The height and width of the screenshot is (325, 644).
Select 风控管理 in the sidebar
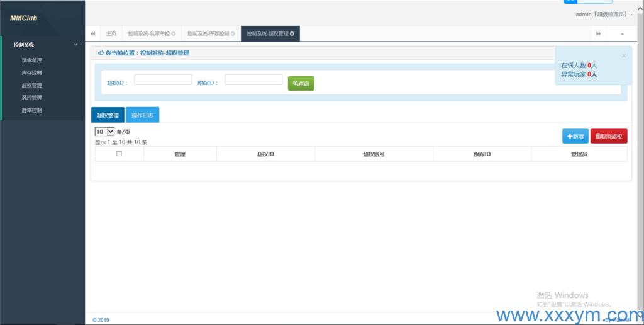pyautogui.click(x=32, y=98)
